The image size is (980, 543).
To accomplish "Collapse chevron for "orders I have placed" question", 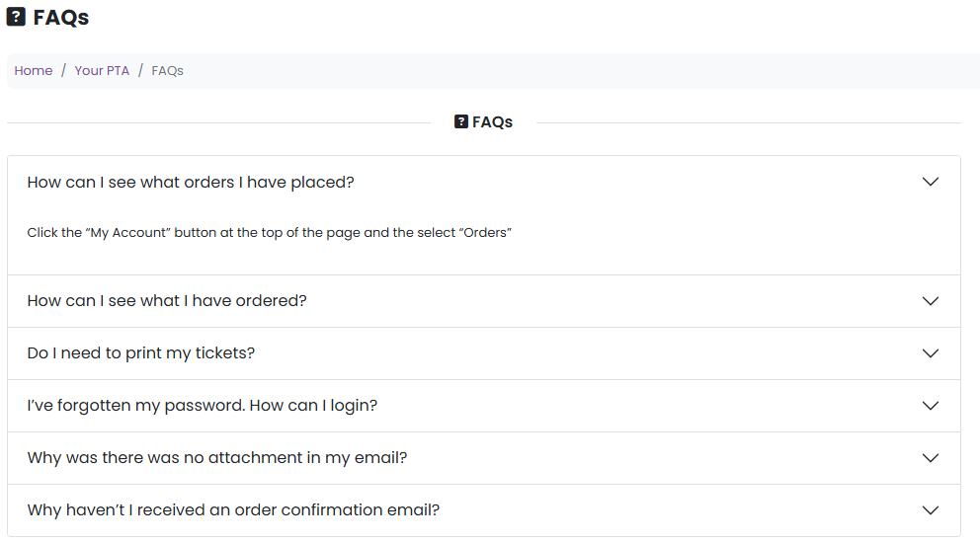I will [x=930, y=182].
